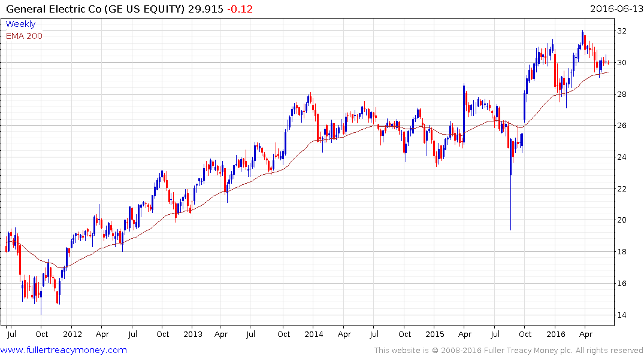Click the 2013 year label on time axis
Screen dimensions: 644x359
pyautogui.click(x=193, y=334)
